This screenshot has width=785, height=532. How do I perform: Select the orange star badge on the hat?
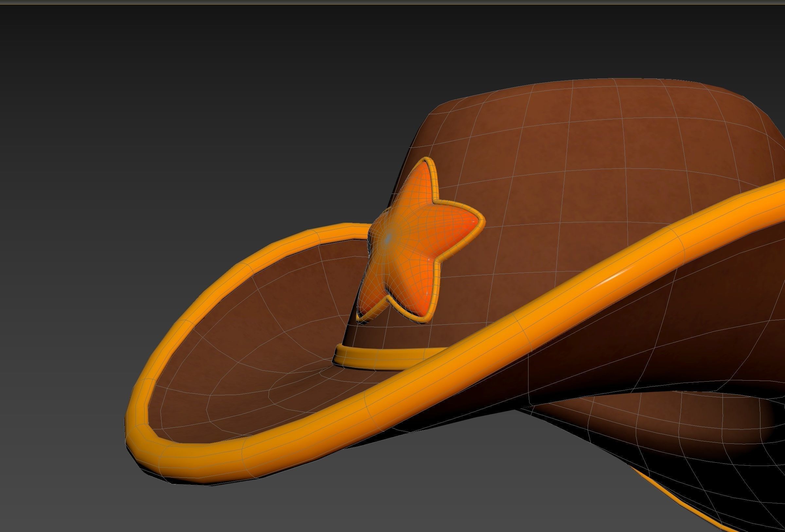click(x=420, y=241)
